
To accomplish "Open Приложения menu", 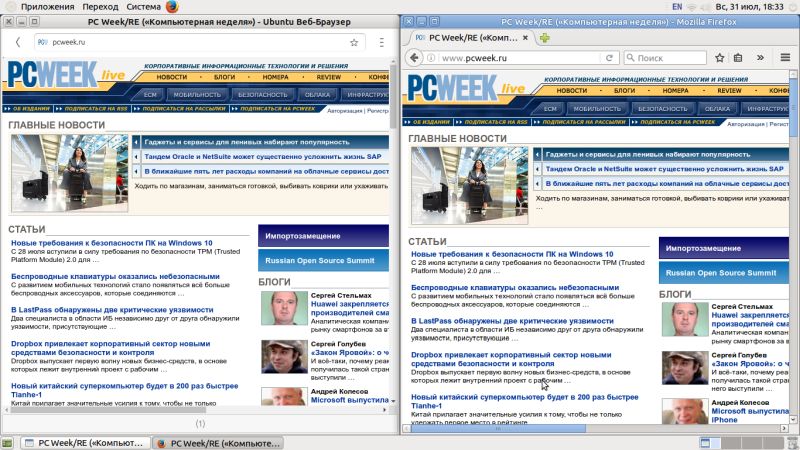I will [47, 7].
